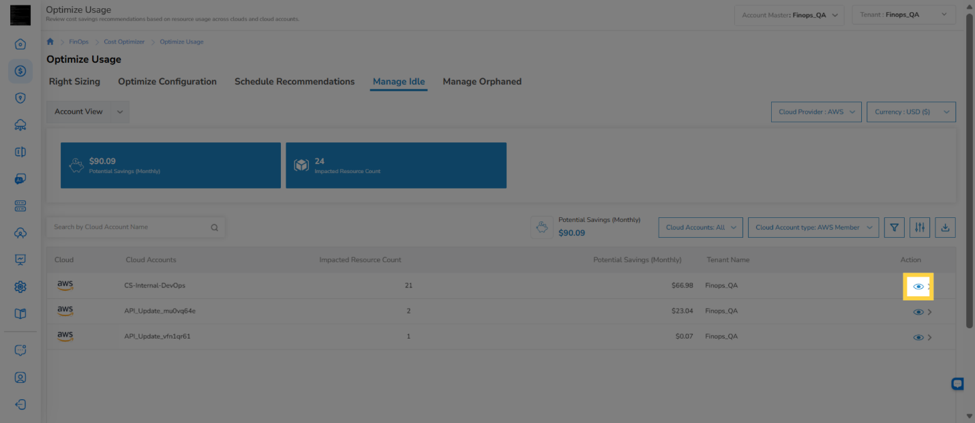Click the Impacted Resource Count blue card

pos(396,165)
